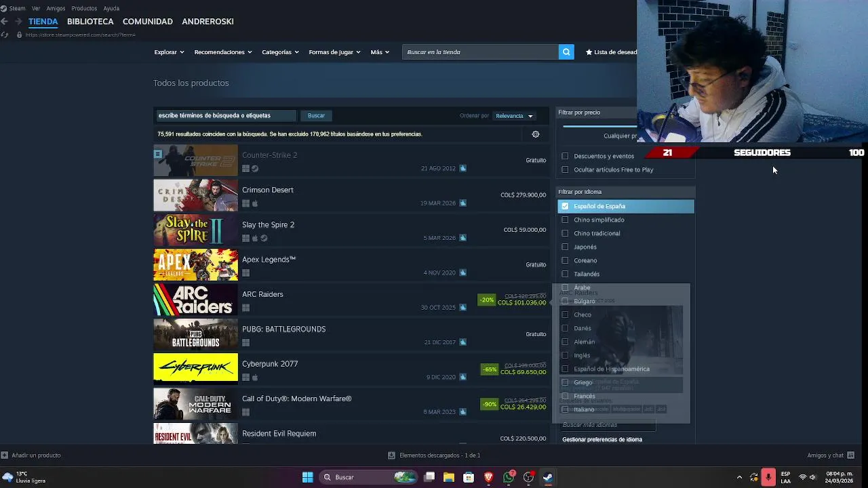Open the Cyberpunk 2077 result
Image resolution: width=868 pixels, height=488 pixels.
pyautogui.click(x=350, y=370)
